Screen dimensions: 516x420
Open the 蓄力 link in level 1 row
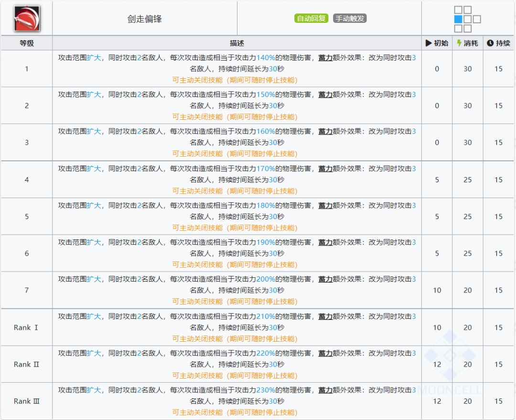point(325,58)
